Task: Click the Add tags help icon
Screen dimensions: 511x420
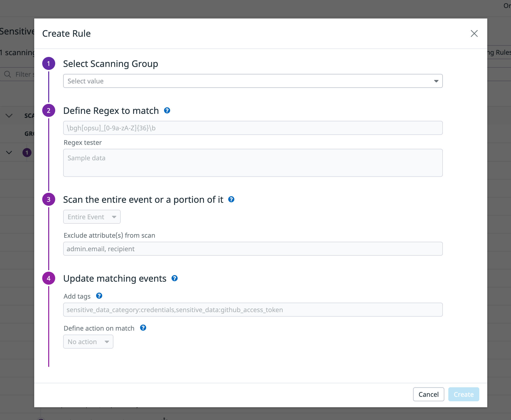Action: pos(99,296)
